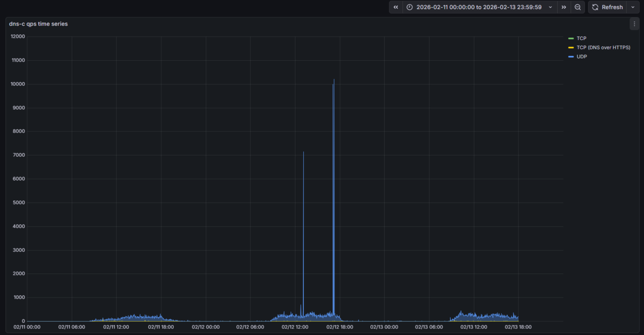
Task: Click the 02/13 18:00 x-axis label
Action: (518, 326)
